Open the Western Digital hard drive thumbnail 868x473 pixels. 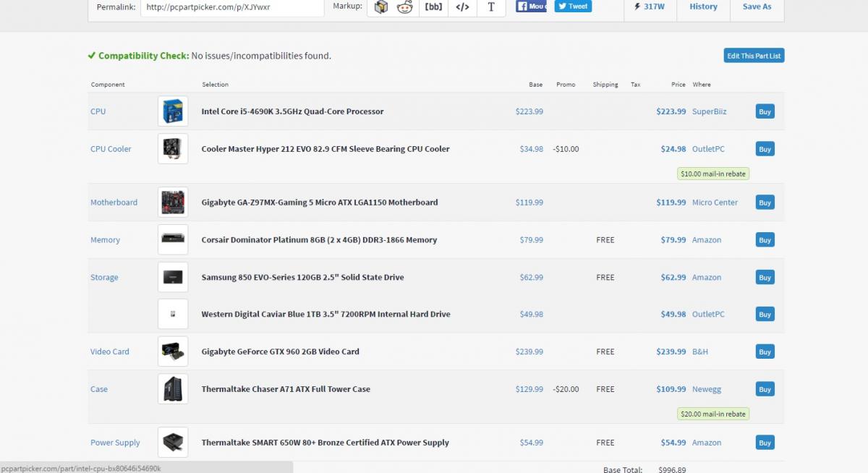[x=173, y=314]
